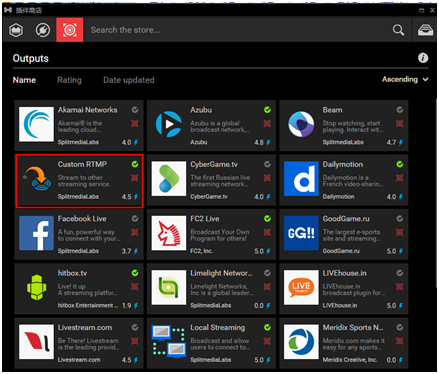Viewport: 439px width, 374px height.
Task: Click the Local Streaming monitors icon
Action: click(169, 342)
